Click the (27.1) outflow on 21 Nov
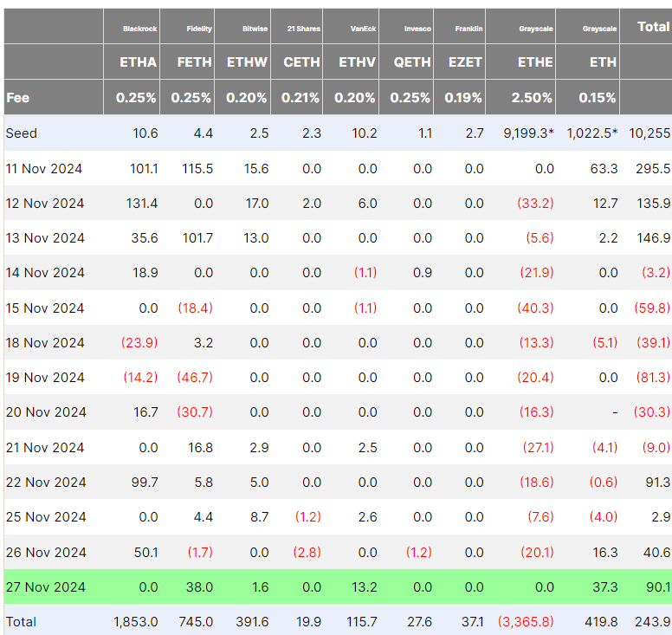The height and width of the screenshot is (635, 672). (x=539, y=448)
